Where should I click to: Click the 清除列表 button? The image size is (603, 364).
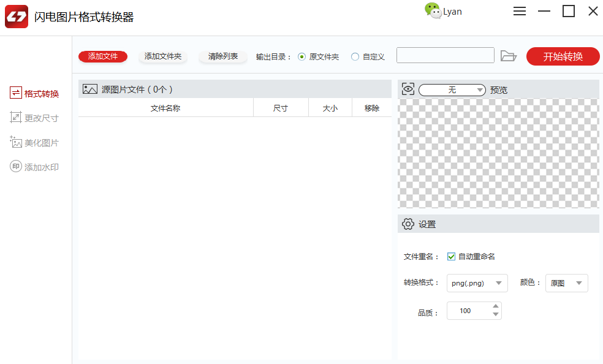click(223, 56)
